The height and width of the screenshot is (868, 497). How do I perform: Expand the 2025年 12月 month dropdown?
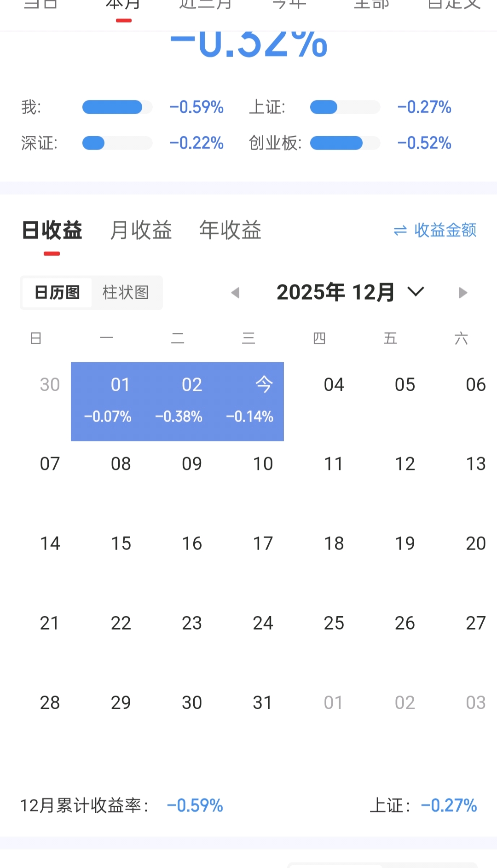[x=416, y=292]
